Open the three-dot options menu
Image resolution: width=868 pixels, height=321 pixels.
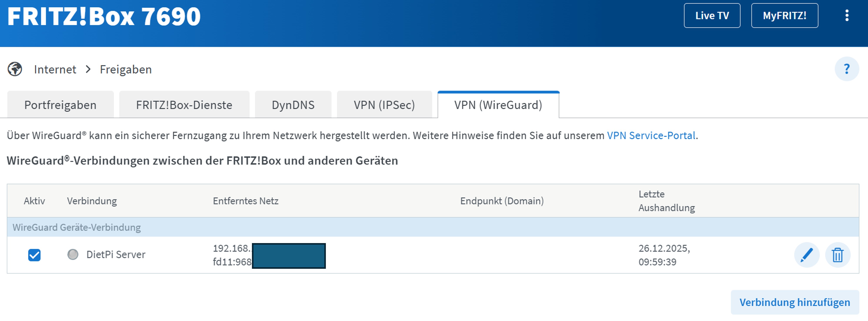click(847, 15)
